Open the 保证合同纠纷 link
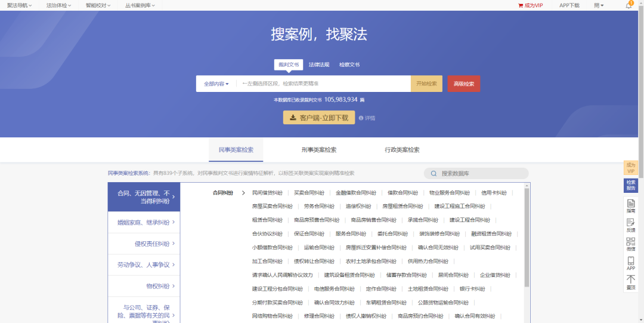This screenshot has width=644, height=323. [309, 233]
